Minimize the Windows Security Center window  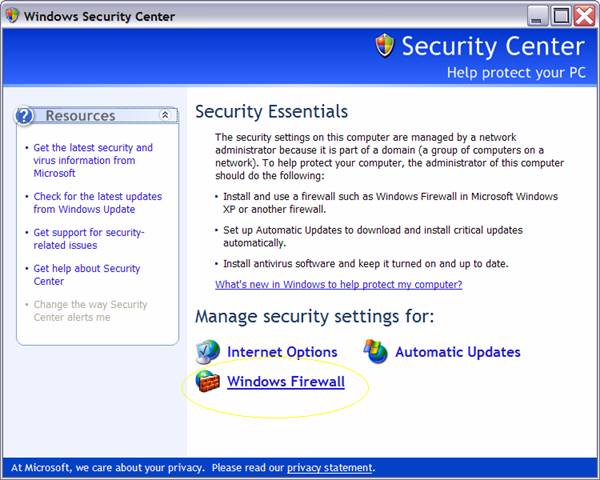pos(537,16)
